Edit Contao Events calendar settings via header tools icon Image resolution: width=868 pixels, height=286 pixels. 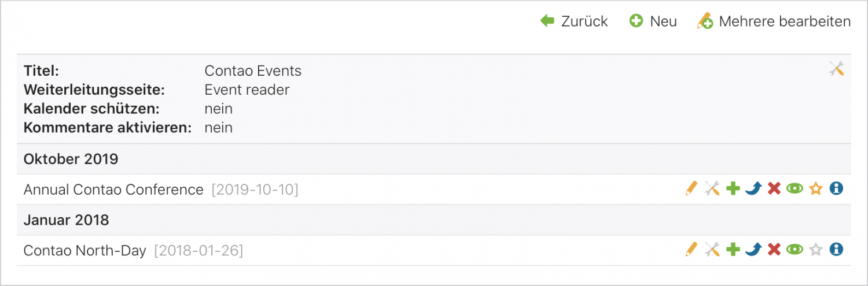837,69
